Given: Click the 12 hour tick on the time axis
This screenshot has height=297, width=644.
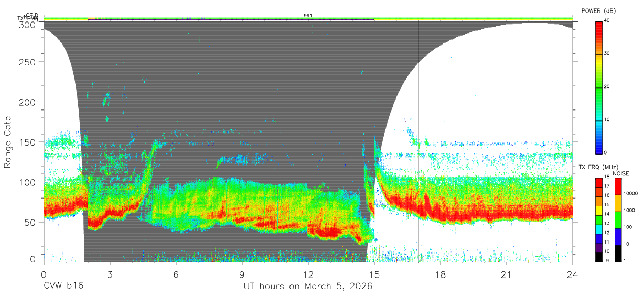Looking at the screenshot, I should pos(308,274).
